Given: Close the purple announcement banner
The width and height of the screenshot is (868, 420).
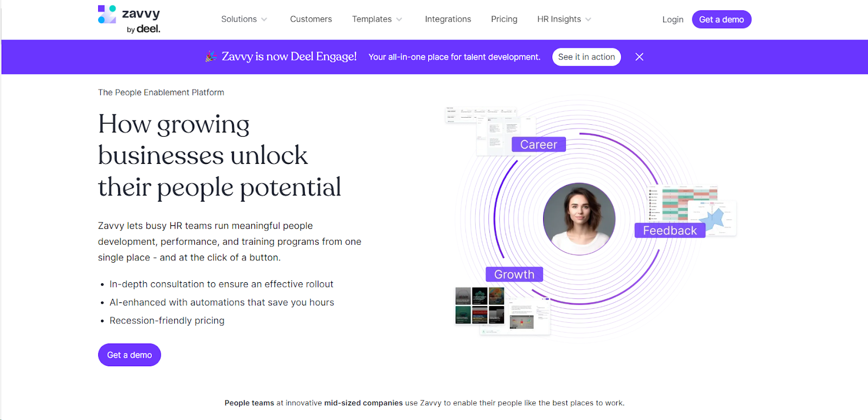Looking at the screenshot, I should [640, 57].
